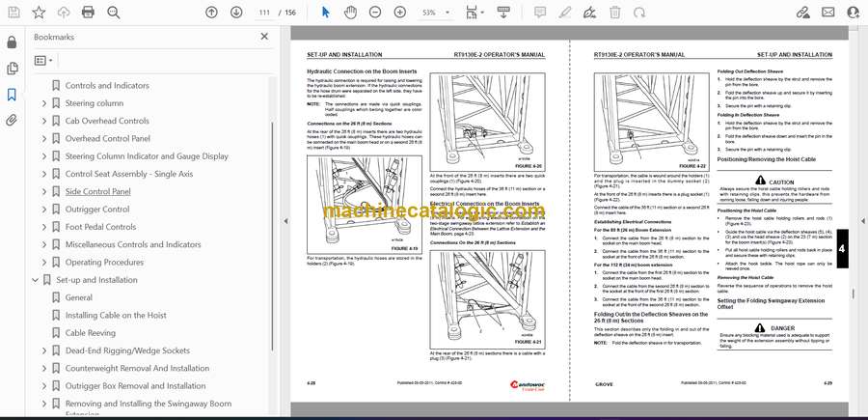Open the Page Thumbnails panel icon
The image size is (868, 420).
click(x=12, y=69)
